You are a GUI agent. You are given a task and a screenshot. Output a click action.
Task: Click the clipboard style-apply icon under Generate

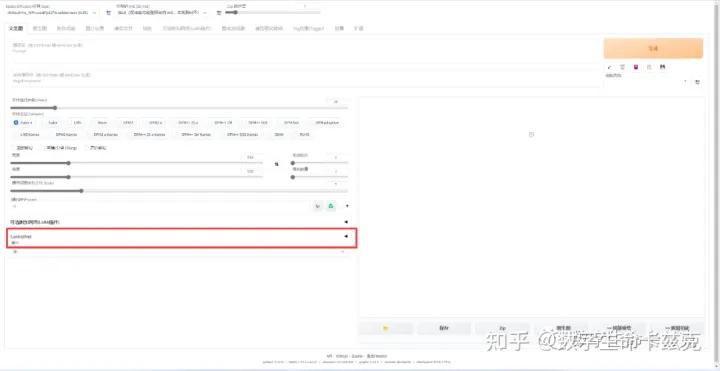649,67
